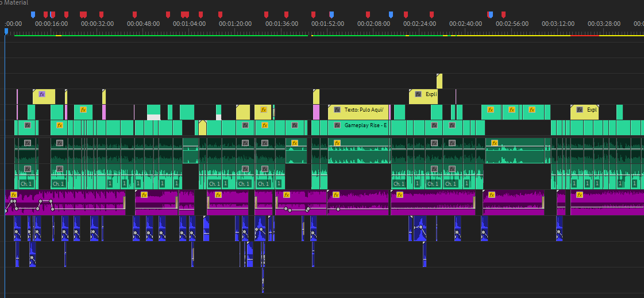
Task: Click the 00:03:28:00 timecode on the ruler
Action: 604,24
